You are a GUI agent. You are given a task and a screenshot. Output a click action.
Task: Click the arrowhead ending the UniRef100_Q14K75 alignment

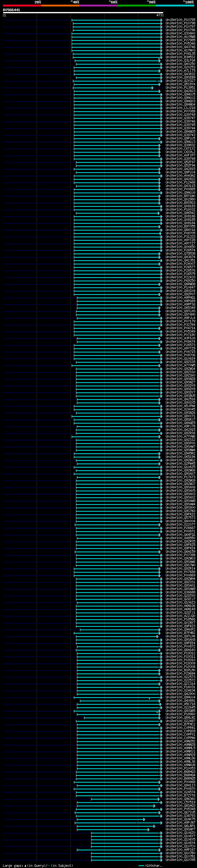coord(144,819)
